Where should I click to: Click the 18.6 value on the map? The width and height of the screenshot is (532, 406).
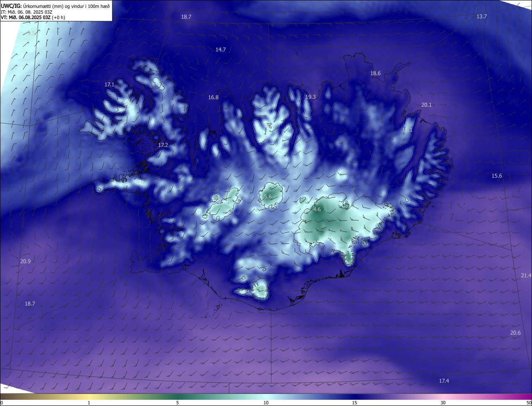[375, 73]
